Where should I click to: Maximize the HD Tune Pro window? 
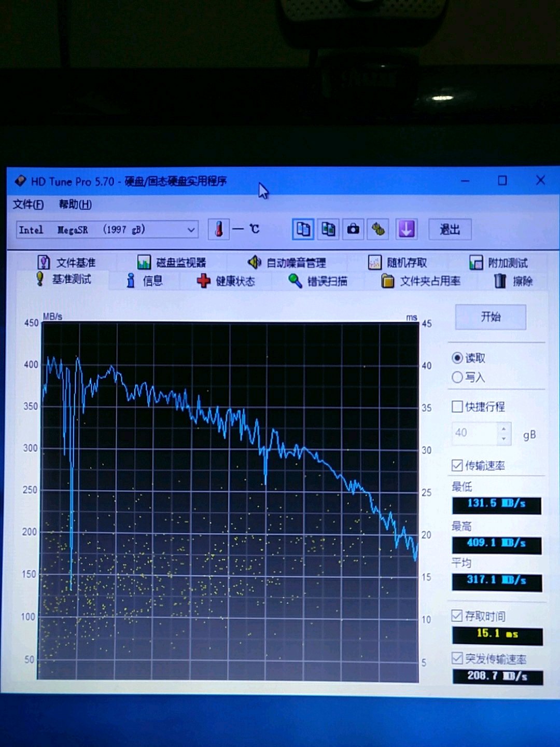[502, 180]
